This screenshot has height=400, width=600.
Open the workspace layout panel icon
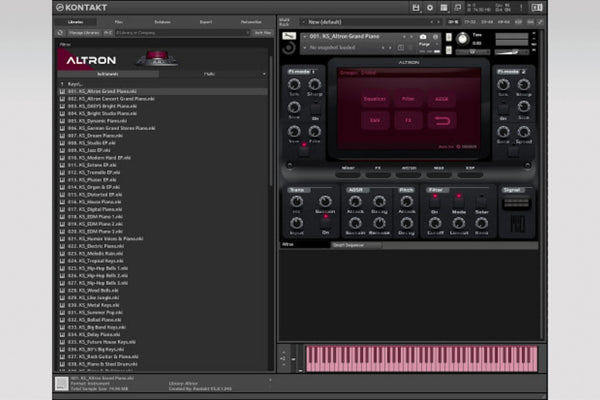443,8
